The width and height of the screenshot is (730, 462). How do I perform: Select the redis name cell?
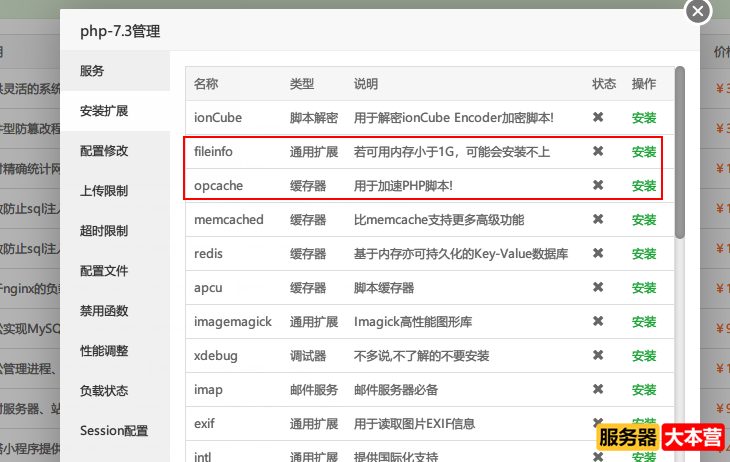tap(208, 254)
